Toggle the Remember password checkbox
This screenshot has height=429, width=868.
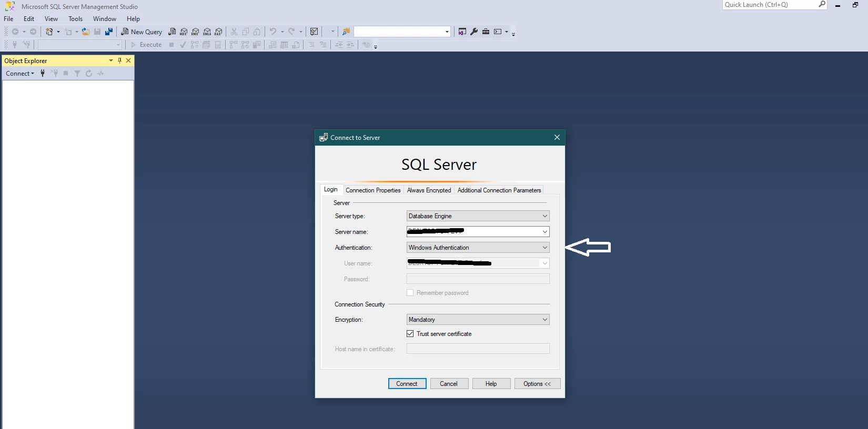410,293
